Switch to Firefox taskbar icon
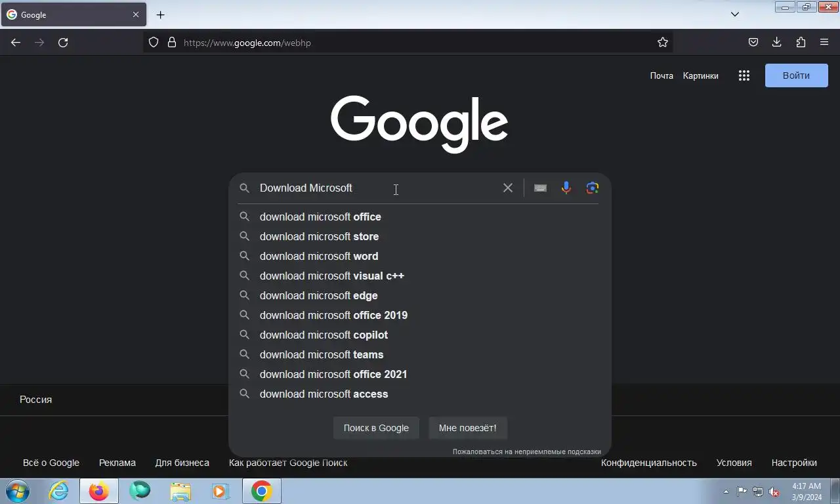Screen dimensions: 840x504 (99, 491)
